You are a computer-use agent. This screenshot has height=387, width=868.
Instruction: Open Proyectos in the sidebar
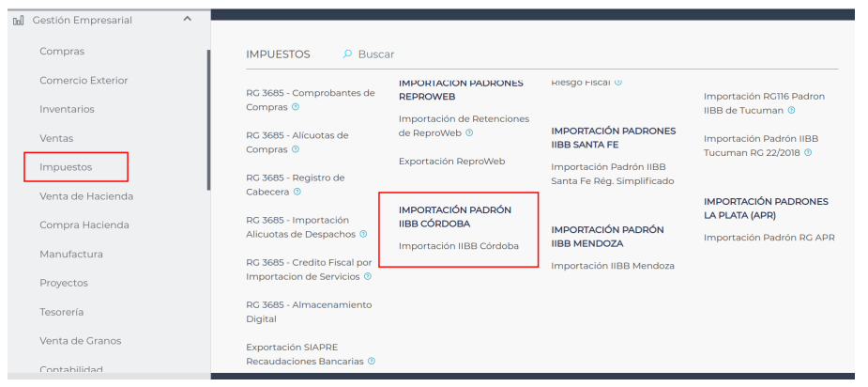tap(64, 283)
